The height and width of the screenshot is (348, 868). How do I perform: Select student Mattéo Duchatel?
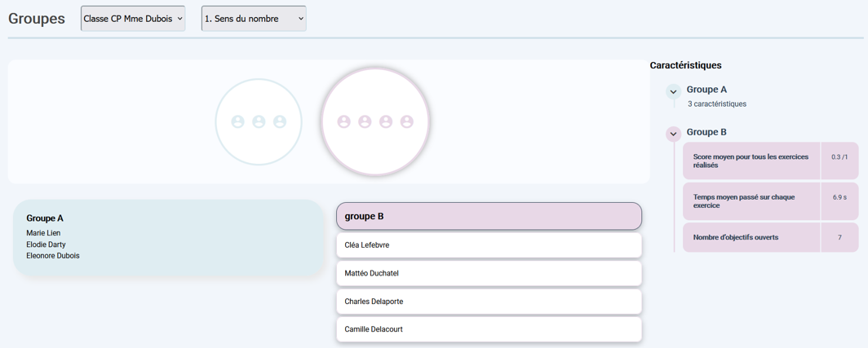pos(489,273)
